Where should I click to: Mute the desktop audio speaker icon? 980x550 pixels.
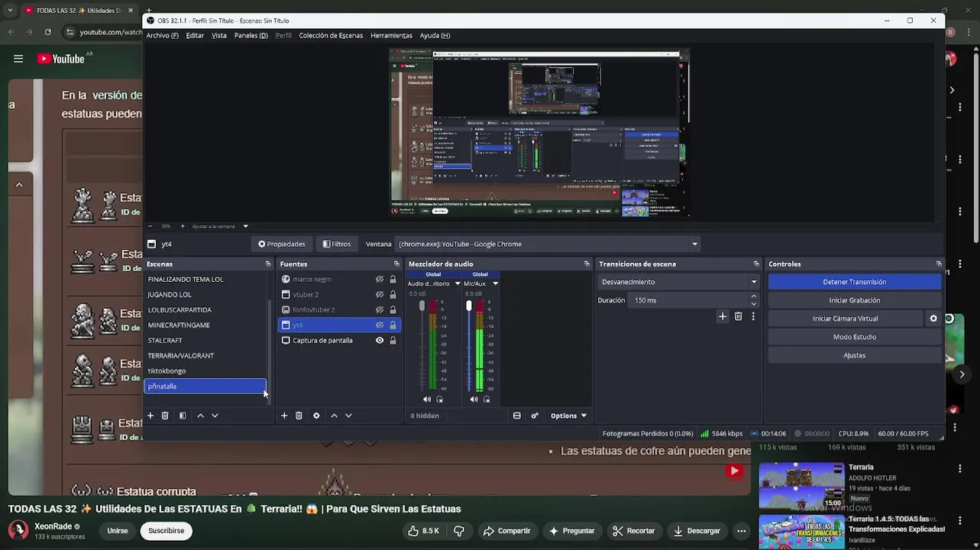[x=426, y=400]
